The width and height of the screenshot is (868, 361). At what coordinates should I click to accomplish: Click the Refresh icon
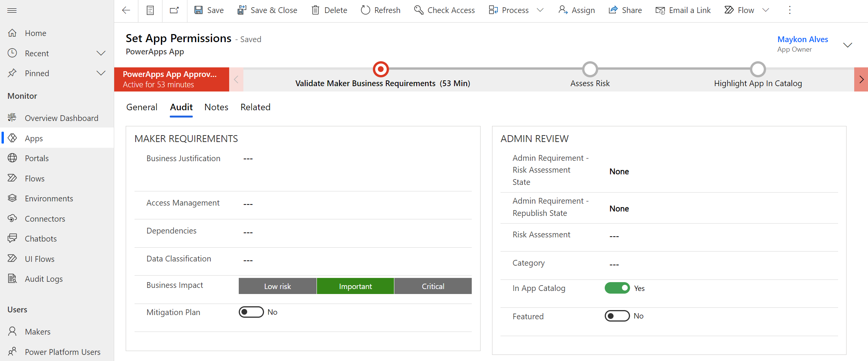tap(365, 10)
